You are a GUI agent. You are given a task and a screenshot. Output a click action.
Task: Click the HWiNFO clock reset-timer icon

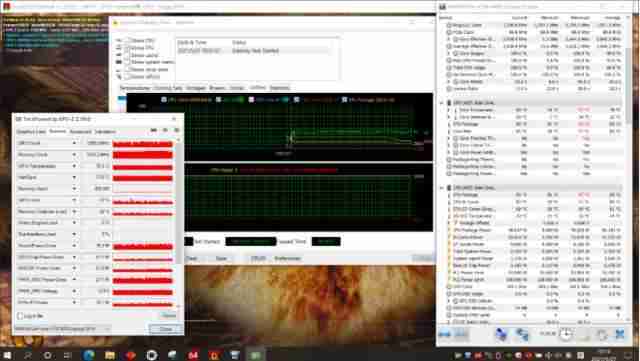coord(565,334)
